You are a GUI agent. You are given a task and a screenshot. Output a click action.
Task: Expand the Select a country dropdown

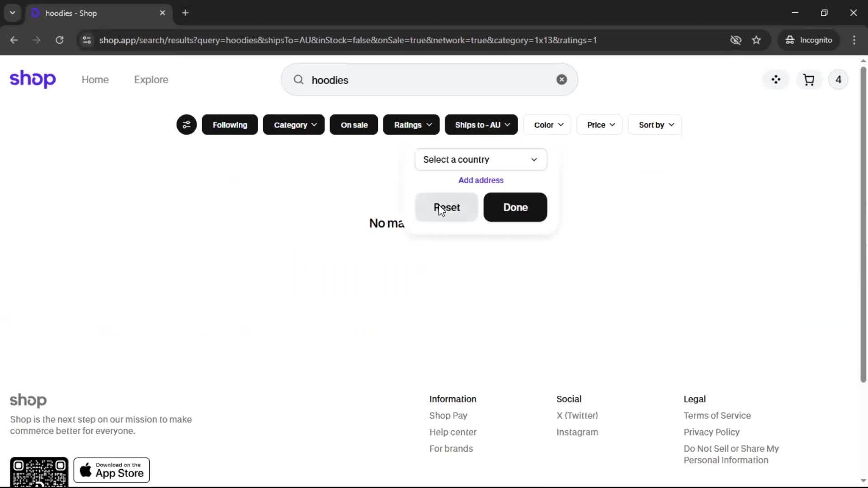481,160
